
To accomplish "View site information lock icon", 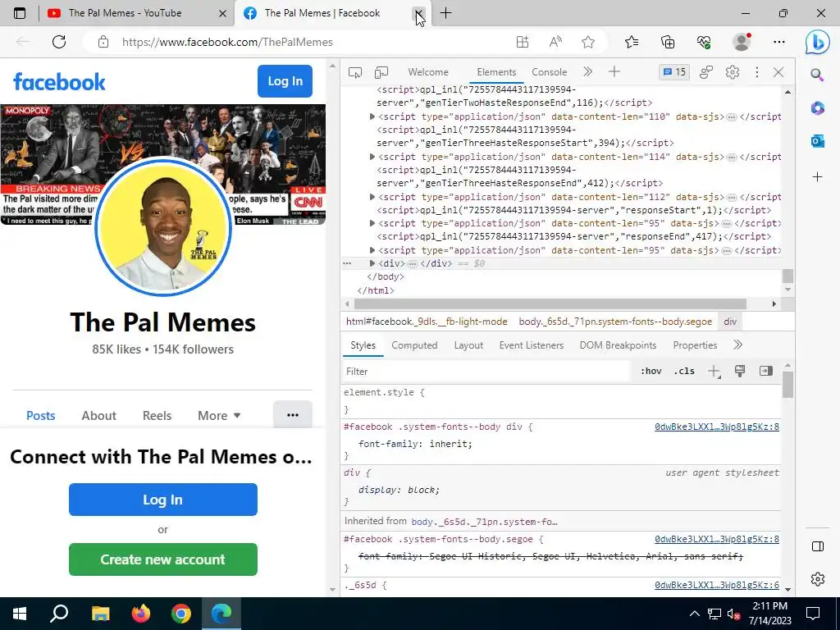I will [x=103, y=42].
